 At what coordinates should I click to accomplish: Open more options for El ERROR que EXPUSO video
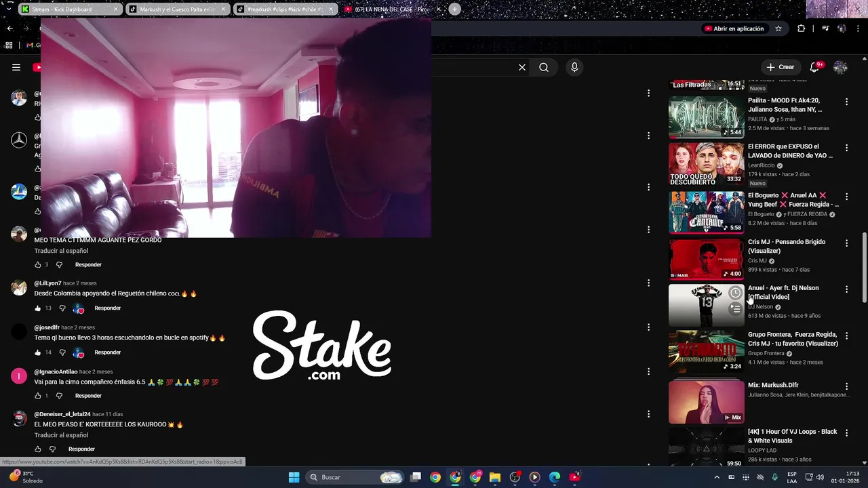pos(846,148)
